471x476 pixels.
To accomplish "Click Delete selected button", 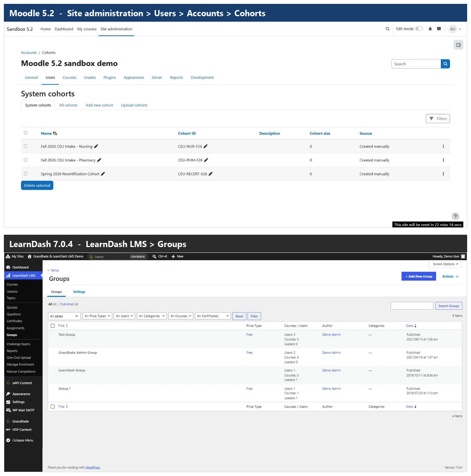I will 37,186.
